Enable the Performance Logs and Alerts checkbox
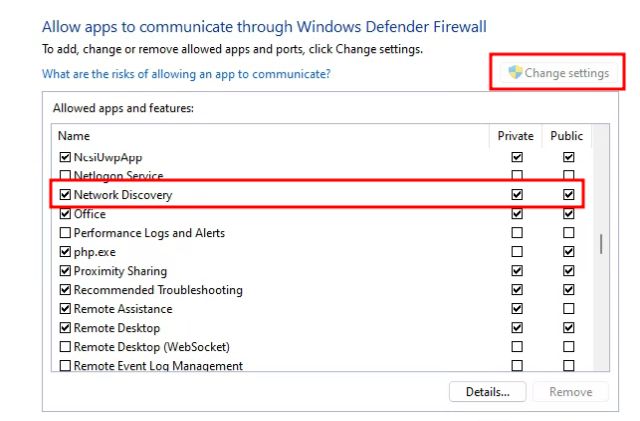Screen dimensions: 640x421 (66, 233)
